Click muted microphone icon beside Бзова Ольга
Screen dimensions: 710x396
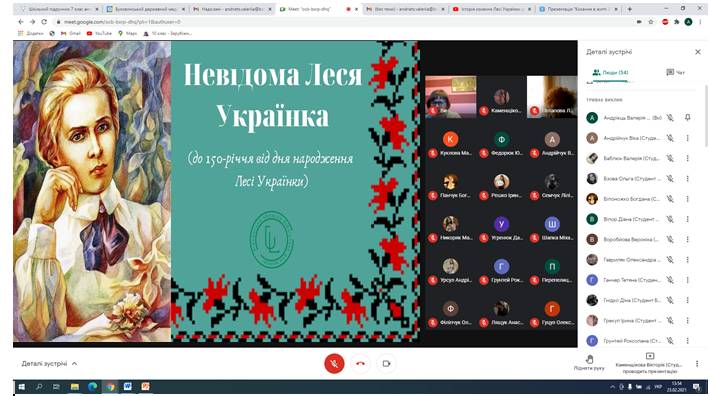tap(670, 179)
